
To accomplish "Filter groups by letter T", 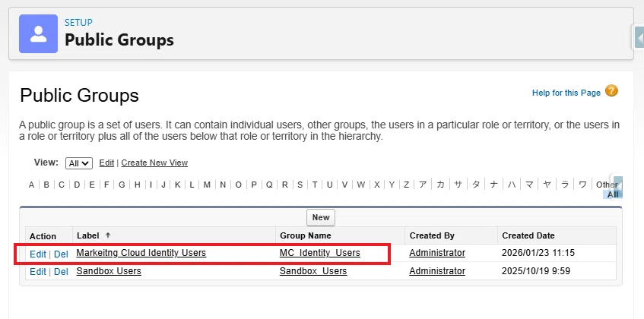I will [315, 185].
